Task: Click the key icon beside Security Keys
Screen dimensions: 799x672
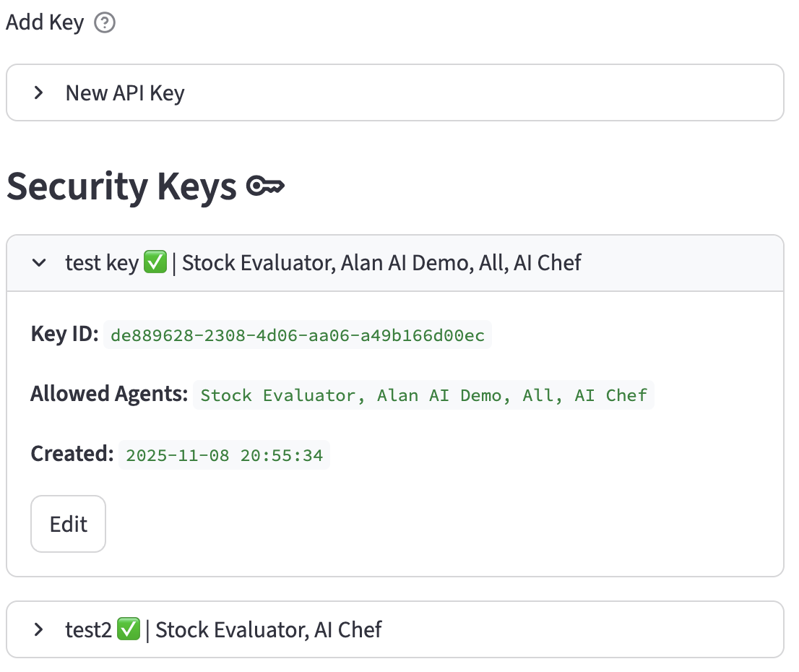Action: point(265,188)
